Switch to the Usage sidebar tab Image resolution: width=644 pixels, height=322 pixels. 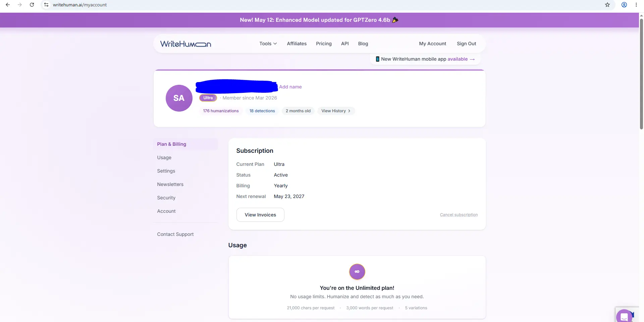(x=186, y=157)
